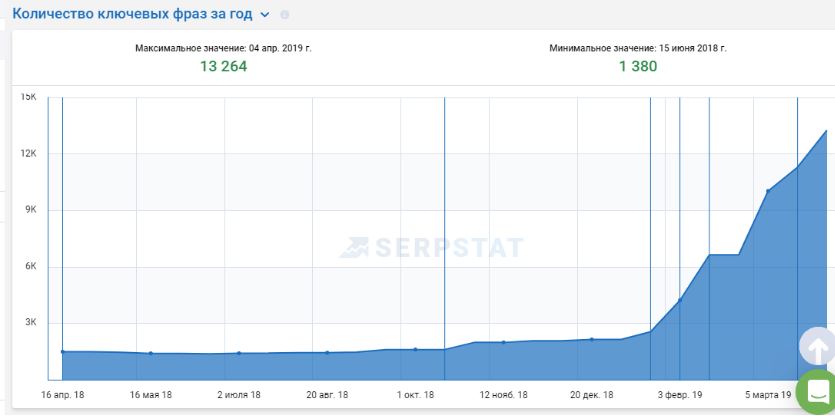Click the 5 марта 19 axis label
Image resolution: width=835 pixels, height=416 pixels.
tap(768, 395)
